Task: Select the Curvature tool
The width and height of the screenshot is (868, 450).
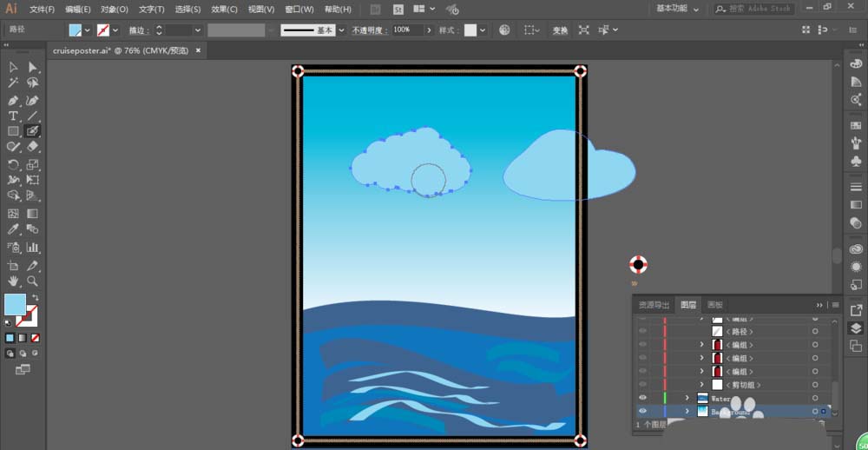Action: [x=33, y=101]
